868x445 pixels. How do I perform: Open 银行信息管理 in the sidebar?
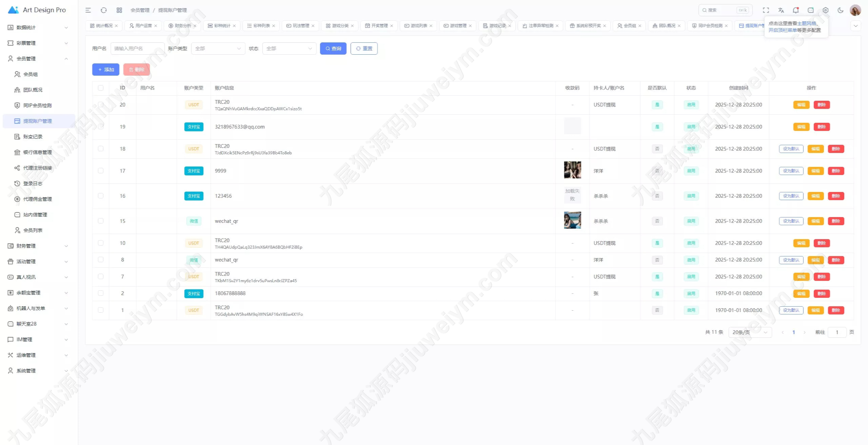(37, 152)
